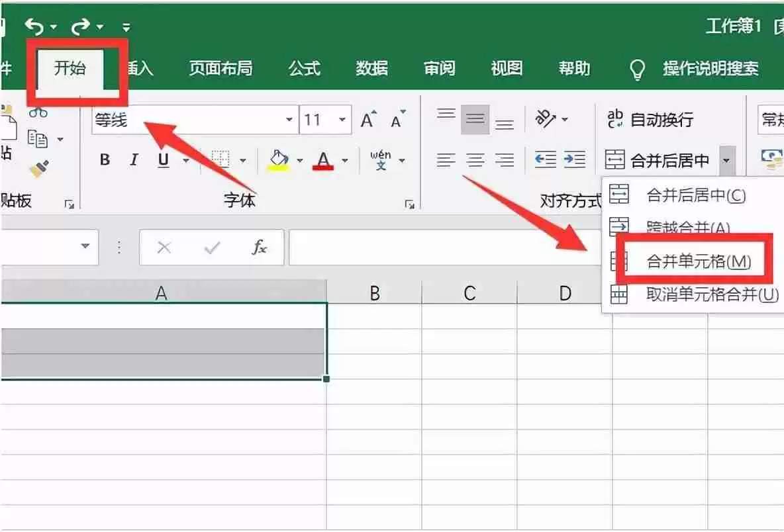The height and width of the screenshot is (532, 784).
Task: Open the 帮助 tab
Action: coord(574,68)
